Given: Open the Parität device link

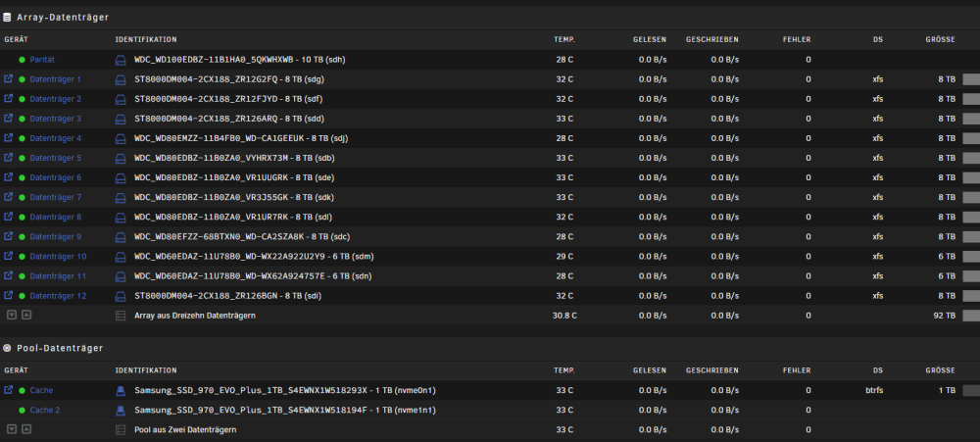Looking at the screenshot, I should 42,60.
